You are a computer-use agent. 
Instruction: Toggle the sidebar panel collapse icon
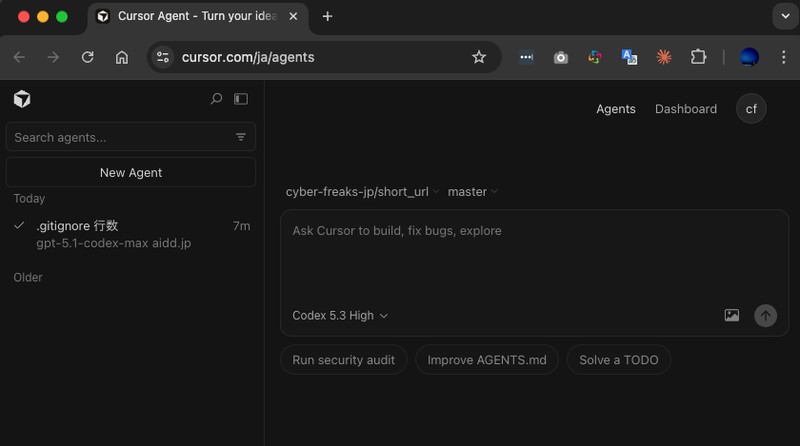pyautogui.click(x=241, y=98)
